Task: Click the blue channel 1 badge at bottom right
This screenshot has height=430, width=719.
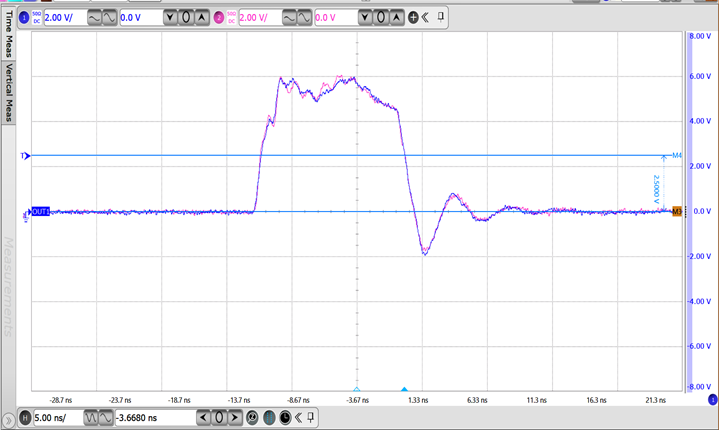Action: (x=713, y=400)
